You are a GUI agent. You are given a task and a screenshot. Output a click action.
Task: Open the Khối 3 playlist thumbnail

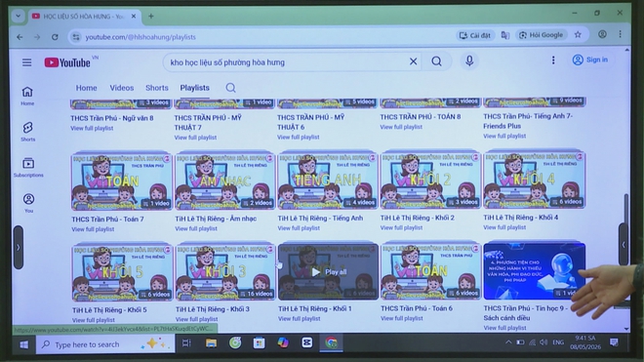(x=225, y=272)
